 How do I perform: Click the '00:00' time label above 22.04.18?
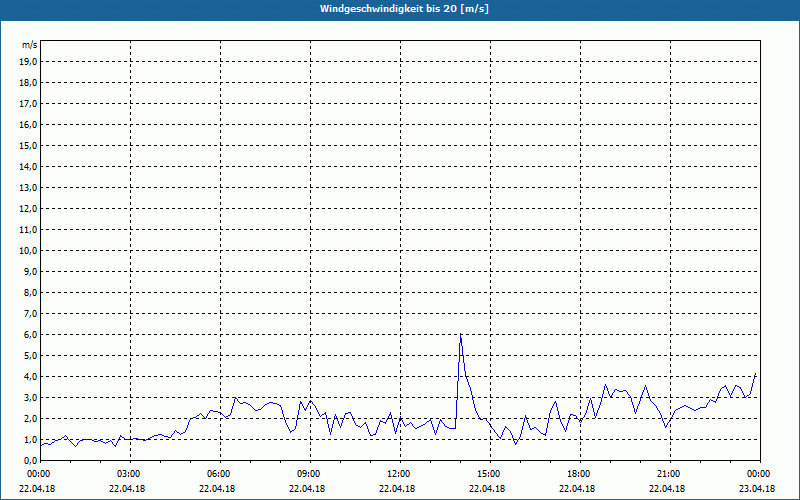click(x=38, y=474)
